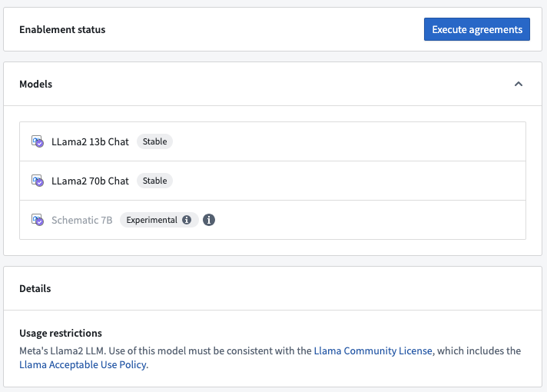This screenshot has width=547, height=392.
Task: Click the Execute agreements button
Action: [477, 29]
